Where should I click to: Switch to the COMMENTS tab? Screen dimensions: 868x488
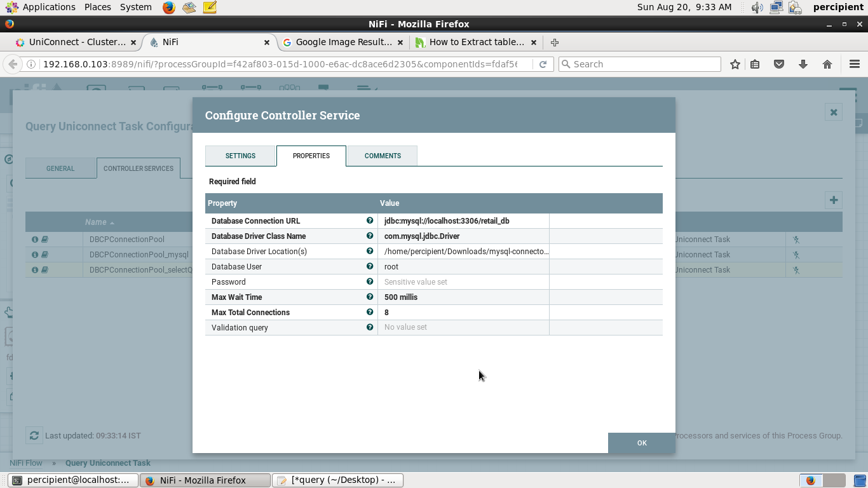coord(382,156)
